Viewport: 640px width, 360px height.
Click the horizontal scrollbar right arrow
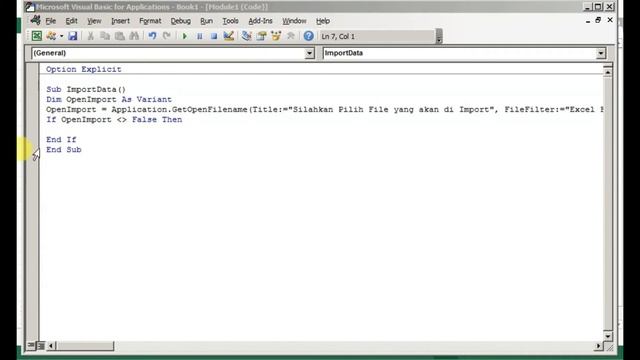598,346
